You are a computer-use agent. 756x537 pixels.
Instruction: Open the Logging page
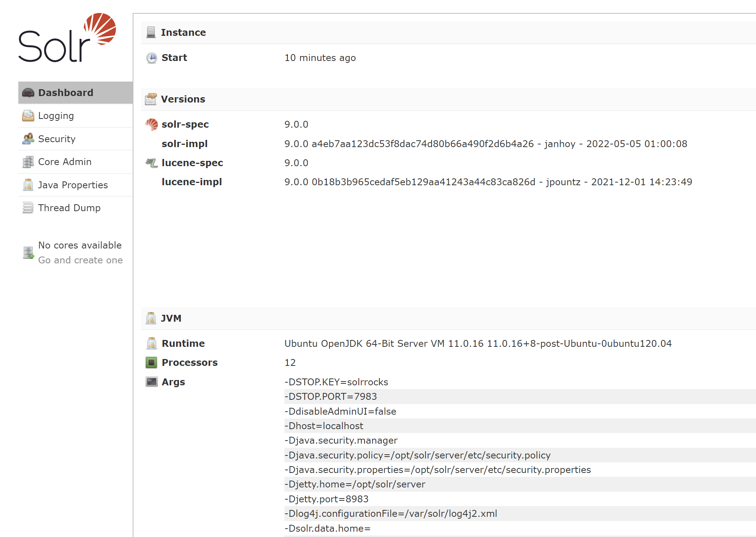click(x=75, y=116)
